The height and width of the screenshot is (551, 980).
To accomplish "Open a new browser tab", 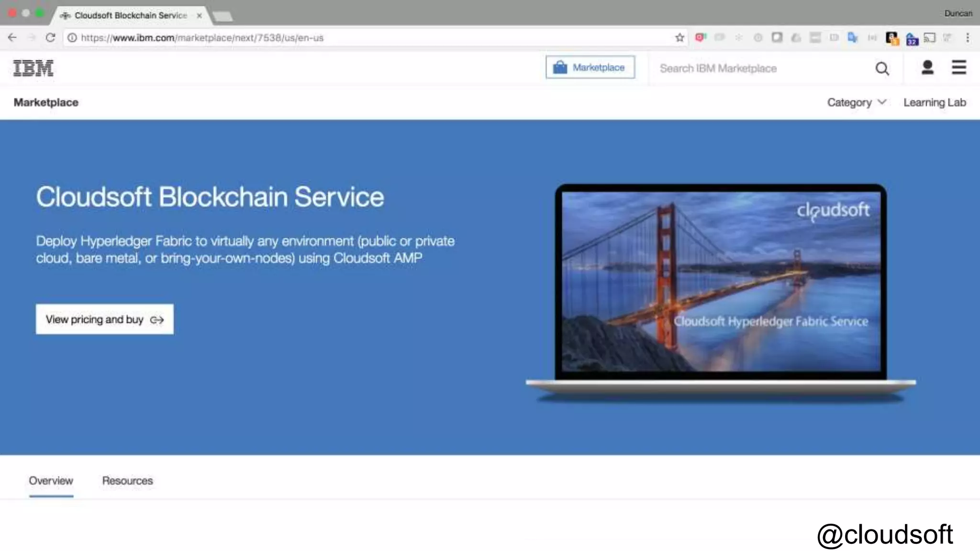I will click(x=223, y=16).
